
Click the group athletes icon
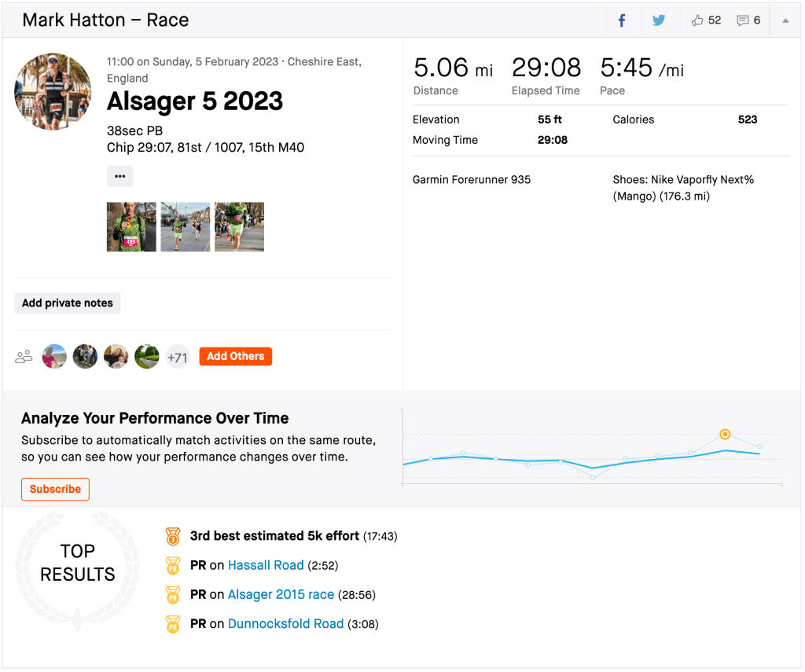(x=24, y=357)
